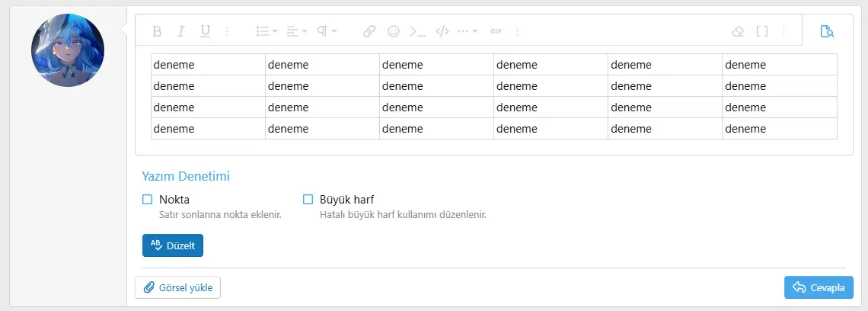Open the paragraph format dropdown
Screen dimensions: 868x311
tap(327, 31)
